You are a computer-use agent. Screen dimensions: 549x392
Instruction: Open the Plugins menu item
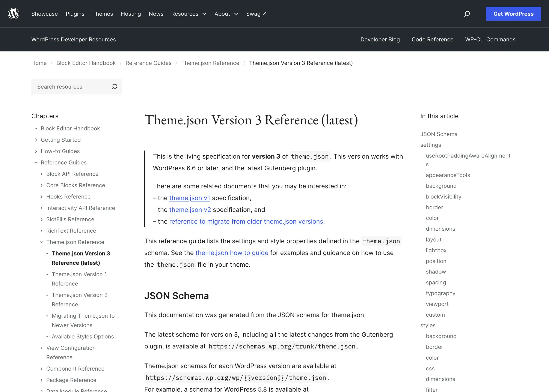point(75,14)
